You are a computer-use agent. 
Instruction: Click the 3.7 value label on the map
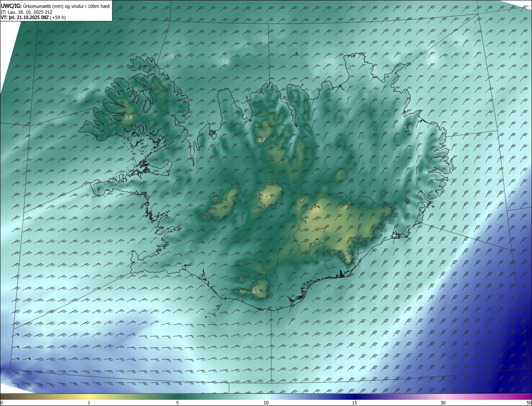261,140
